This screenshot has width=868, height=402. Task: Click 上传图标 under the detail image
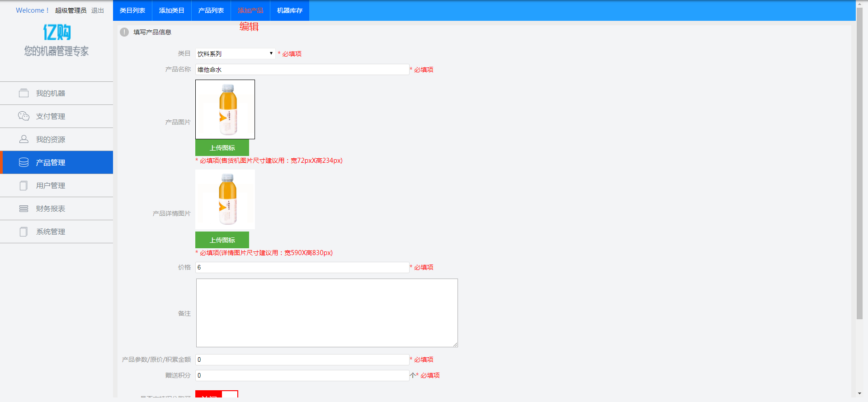(222, 240)
